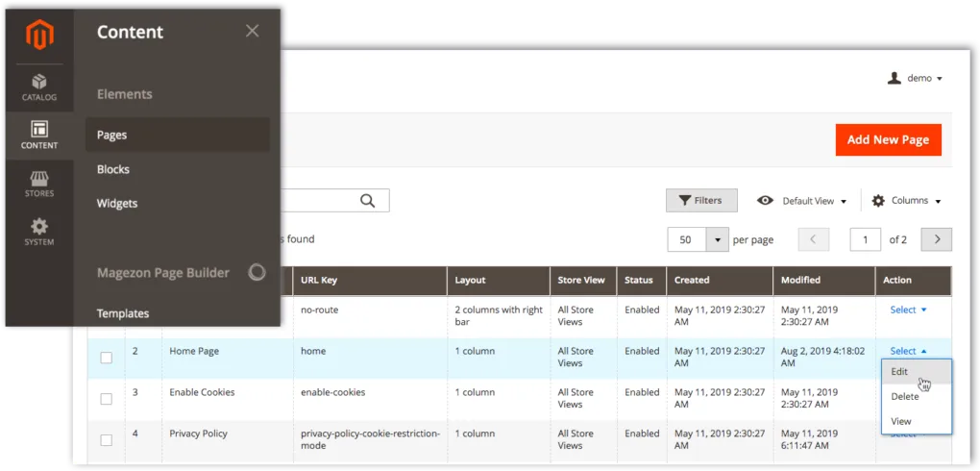The width and height of the screenshot is (980, 471).
Task: Open the Default View dropdown
Action: point(802,201)
